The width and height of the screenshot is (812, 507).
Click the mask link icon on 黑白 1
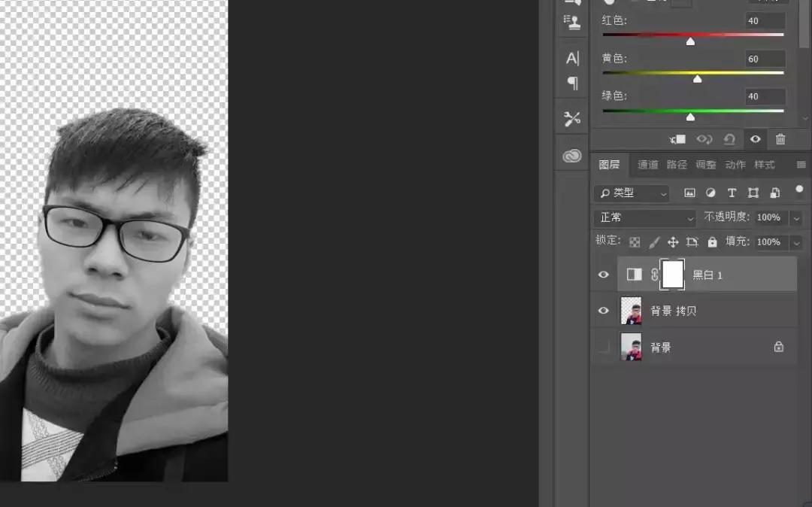pos(655,275)
